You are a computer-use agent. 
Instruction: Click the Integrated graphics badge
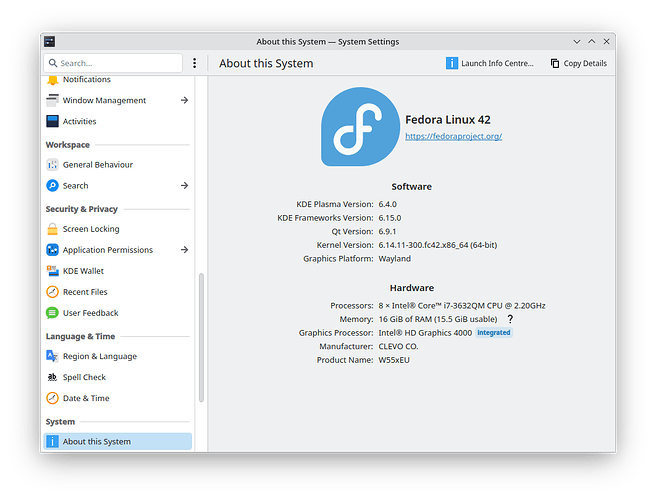tap(494, 333)
